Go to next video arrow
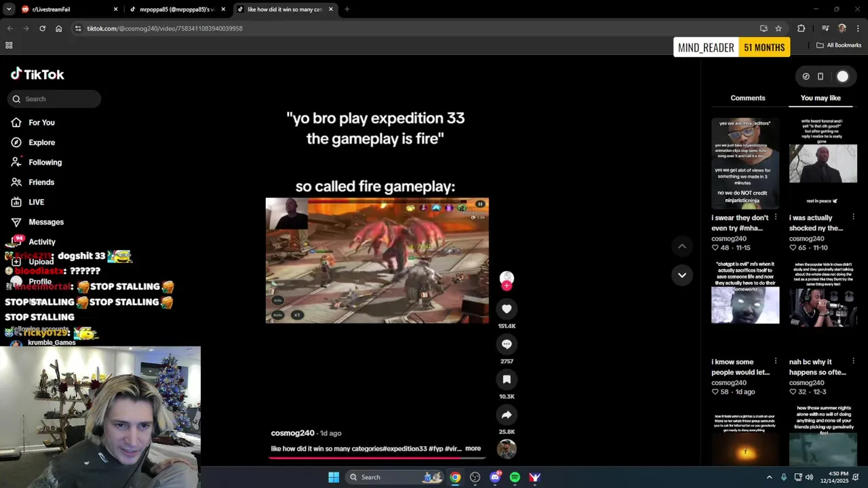The width and height of the screenshot is (868, 488). point(682,275)
